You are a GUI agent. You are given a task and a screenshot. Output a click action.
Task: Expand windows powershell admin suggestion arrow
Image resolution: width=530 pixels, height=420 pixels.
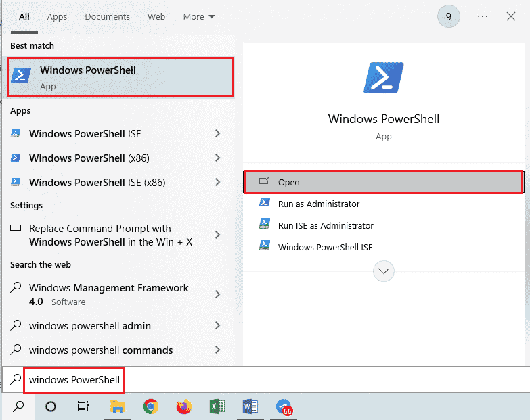click(218, 325)
